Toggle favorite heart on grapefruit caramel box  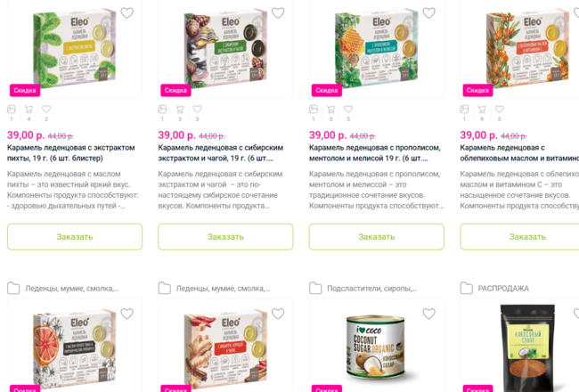[x=127, y=314]
